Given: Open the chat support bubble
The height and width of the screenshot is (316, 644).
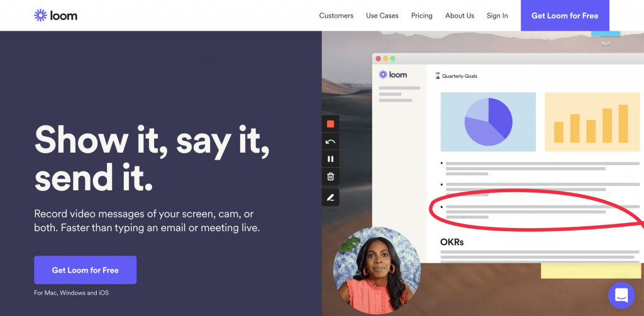Looking at the screenshot, I should click(621, 295).
